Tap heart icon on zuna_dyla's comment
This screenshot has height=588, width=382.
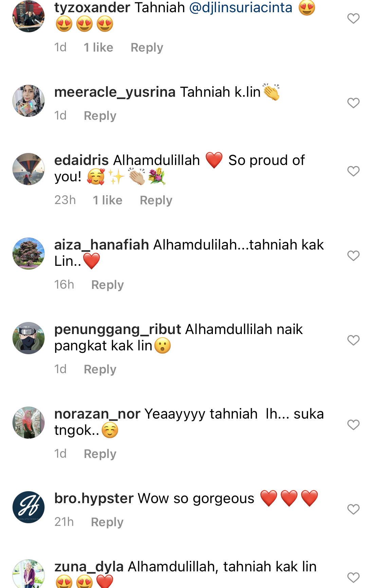(x=353, y=577)
